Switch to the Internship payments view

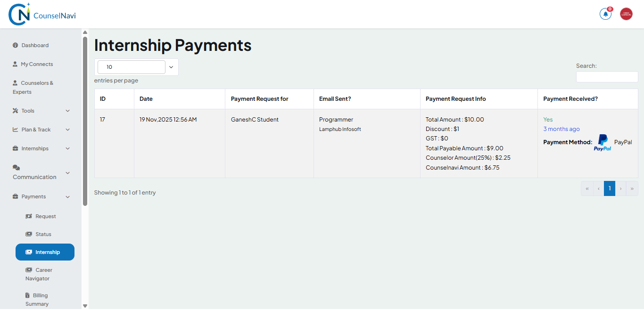(45, 252)
